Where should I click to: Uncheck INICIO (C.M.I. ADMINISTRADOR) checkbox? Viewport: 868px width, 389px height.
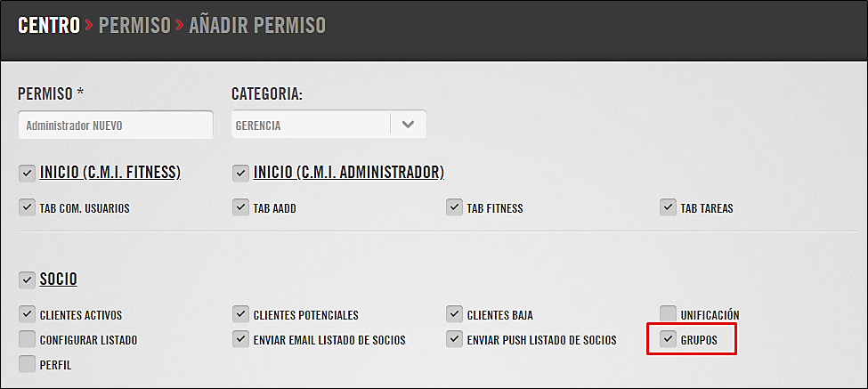click(240, 174)
